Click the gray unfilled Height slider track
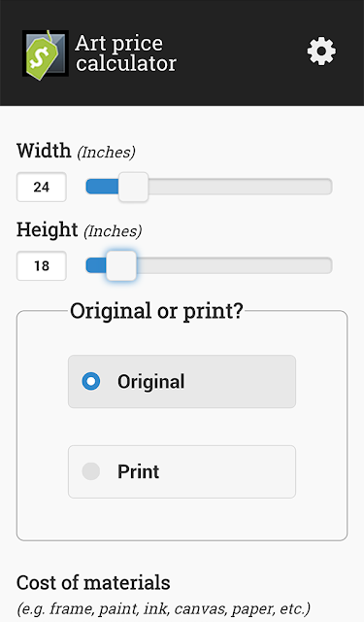Screen dimensions: 364x622 click(x=234, y=265)
